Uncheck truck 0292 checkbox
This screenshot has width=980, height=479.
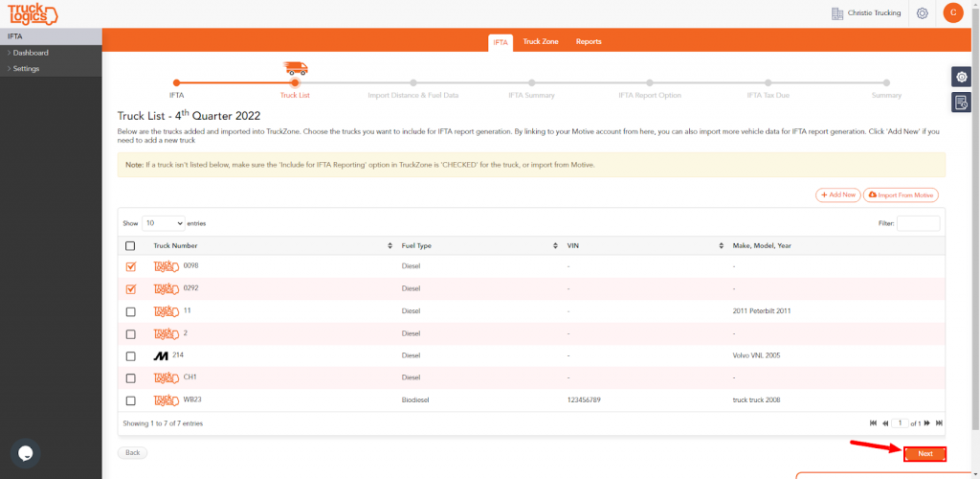pos(130,289)
